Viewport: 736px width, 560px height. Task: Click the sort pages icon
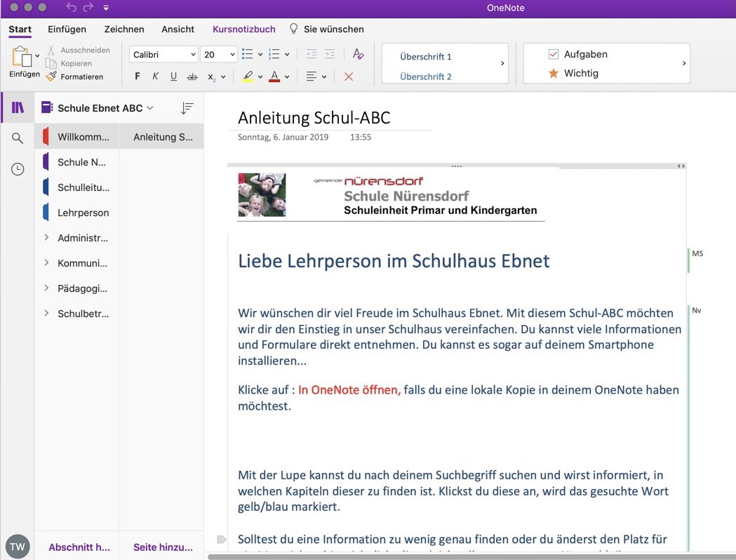[x=187, y=109]
